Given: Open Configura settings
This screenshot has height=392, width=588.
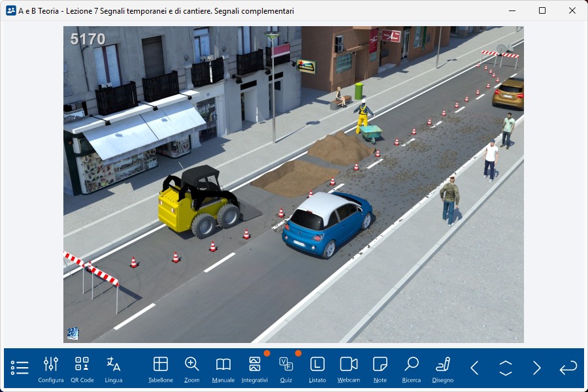Looking at the screenshot, I should coord(51,368).
